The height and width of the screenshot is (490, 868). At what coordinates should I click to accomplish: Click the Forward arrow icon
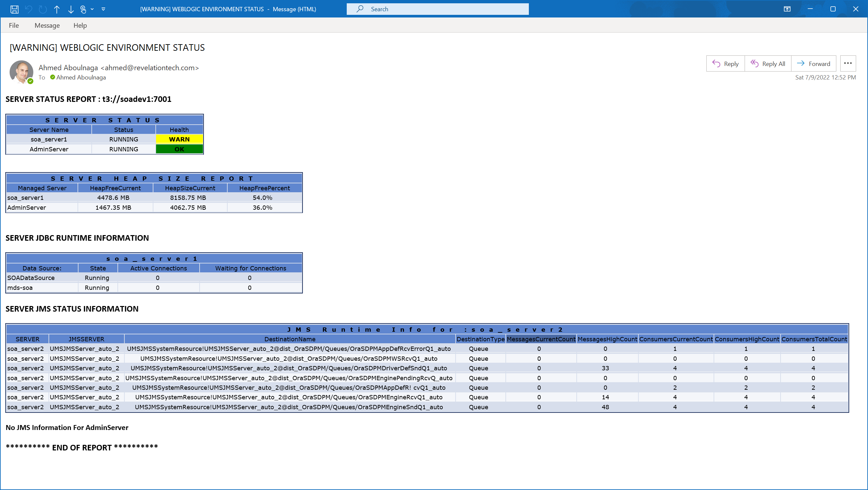click(801, 64)
